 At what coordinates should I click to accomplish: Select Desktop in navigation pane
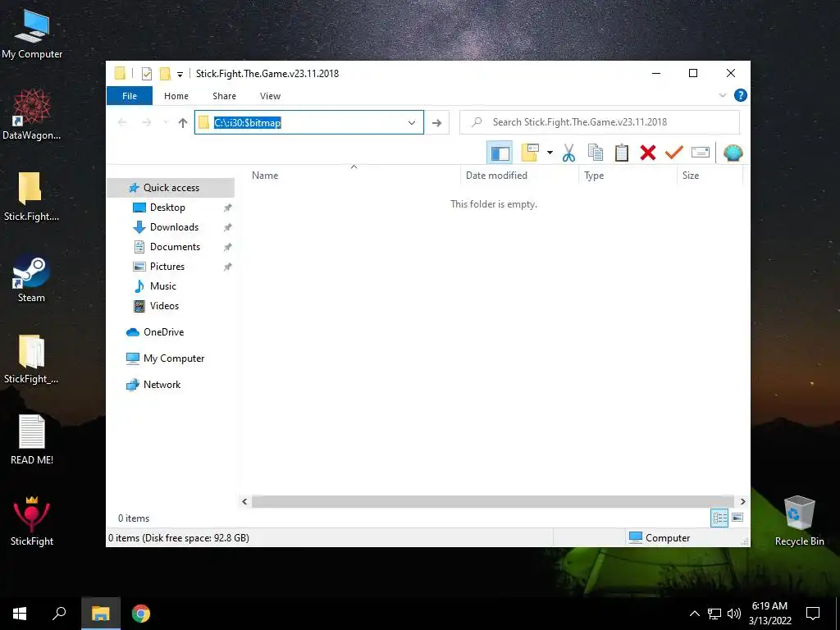click(167, 208)
